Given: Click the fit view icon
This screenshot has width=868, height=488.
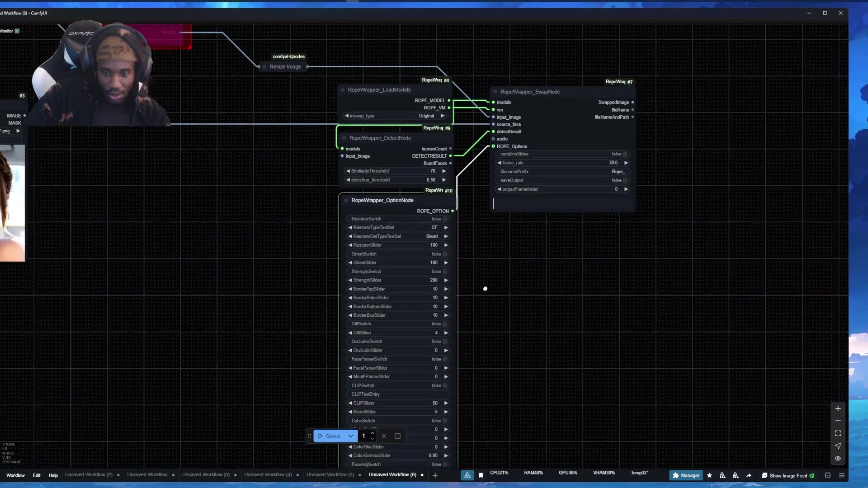Looking at the screenshot, I should tap(838, 433).
